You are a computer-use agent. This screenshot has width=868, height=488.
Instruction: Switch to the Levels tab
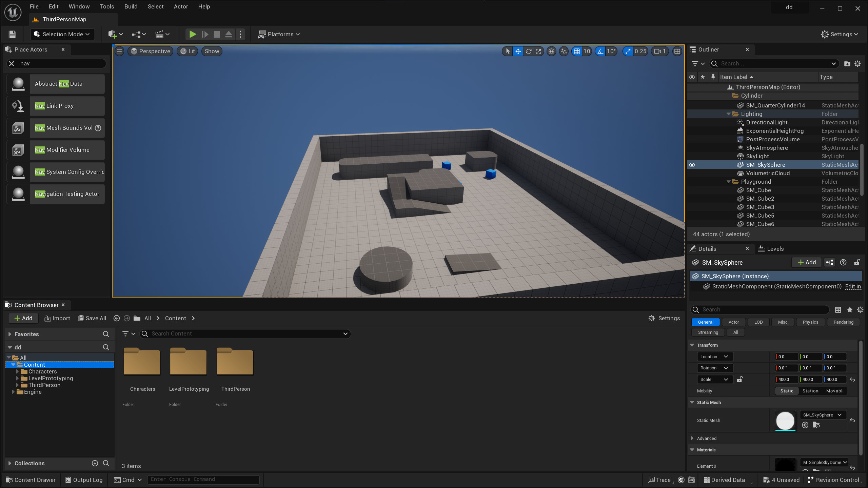point(771,249)
